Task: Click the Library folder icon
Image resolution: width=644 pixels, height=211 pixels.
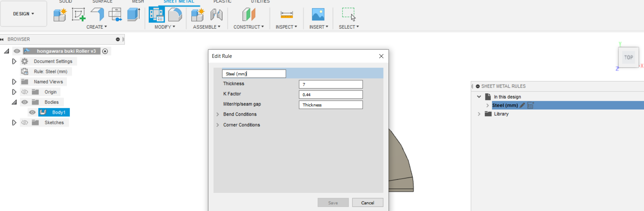Action: click(x=488, y=114)
